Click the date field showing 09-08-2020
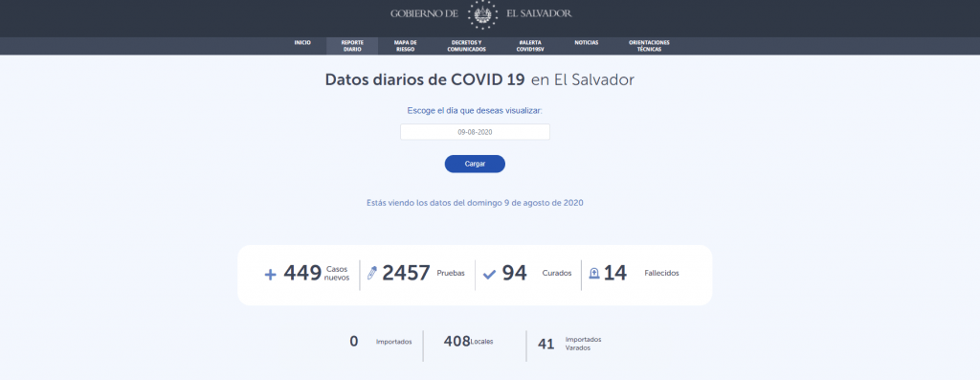Viewport: 980px width, 380px height. coord(475,132)
